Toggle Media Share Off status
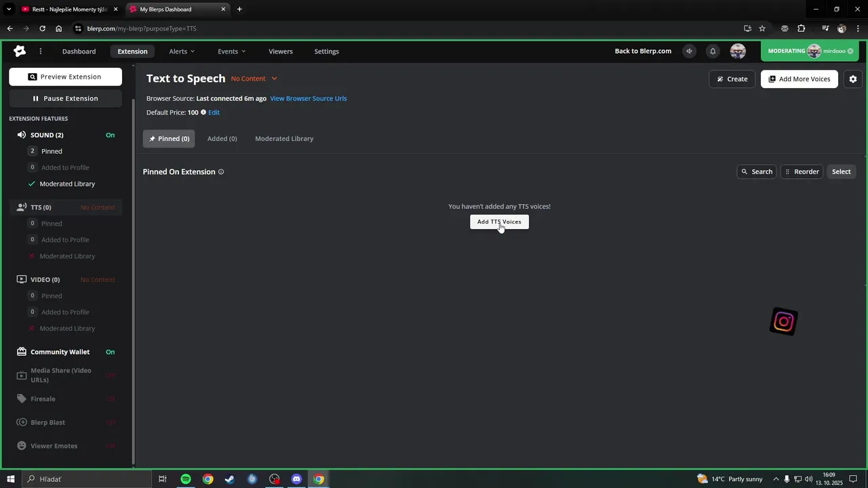This screenshot has width=868, height=488. pos(110,375)
